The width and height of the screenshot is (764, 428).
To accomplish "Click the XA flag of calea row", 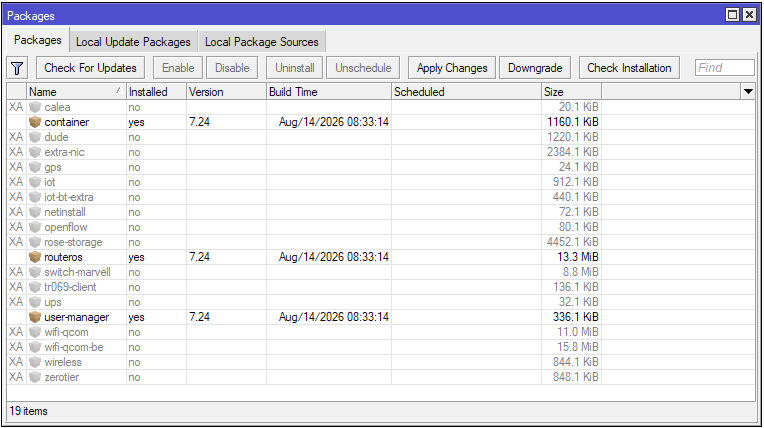I will tap(16, 107).
